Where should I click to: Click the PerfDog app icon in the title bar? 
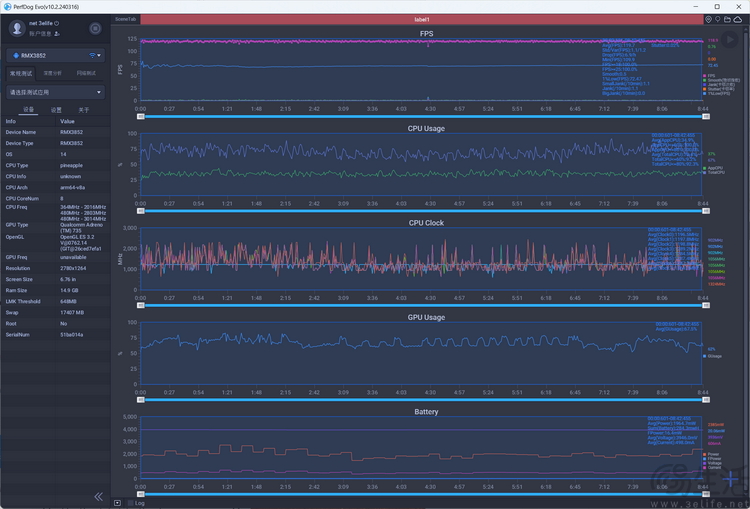pyautogui.click(x=7, y=7)
